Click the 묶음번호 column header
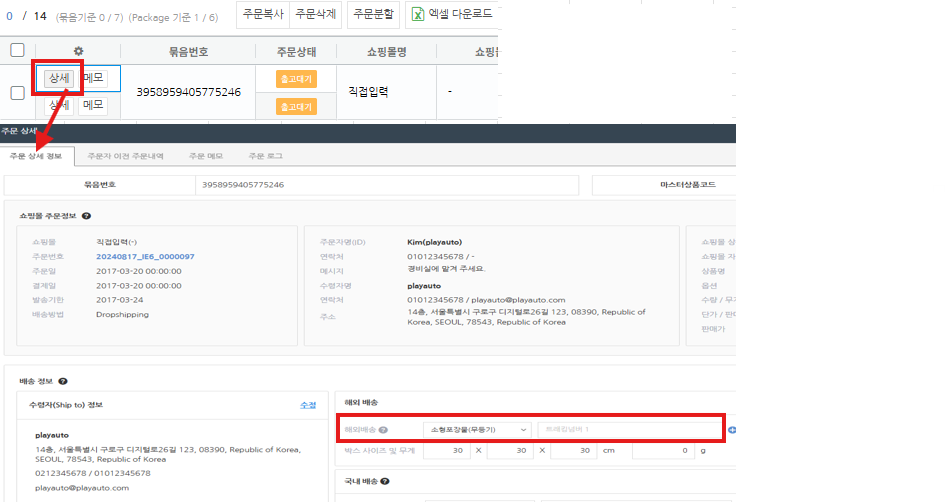946x502 pixels. tap(188, 52)
